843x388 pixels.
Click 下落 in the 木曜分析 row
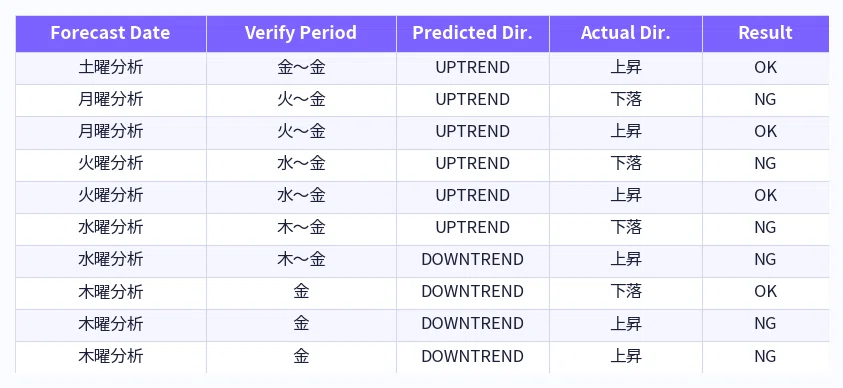click(x=626, y=291)
